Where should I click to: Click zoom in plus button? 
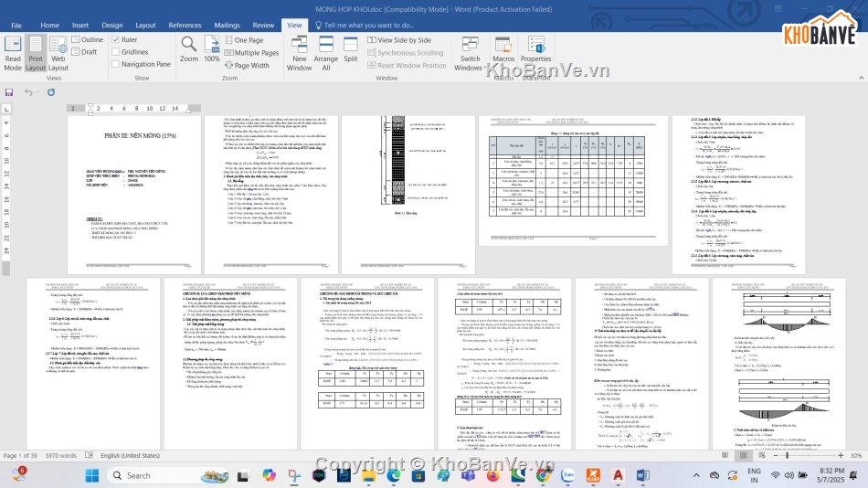(x=841, y=455)
